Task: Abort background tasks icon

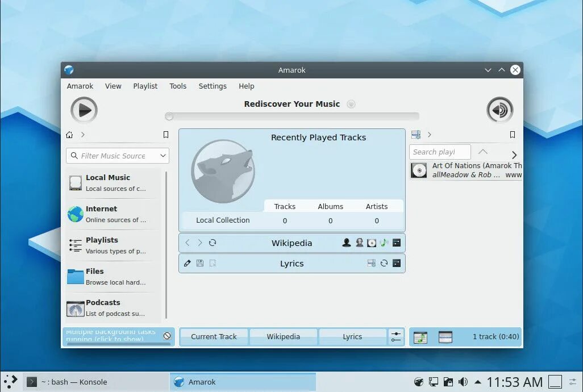Action: pyautogui.click(x=167, y=336)
